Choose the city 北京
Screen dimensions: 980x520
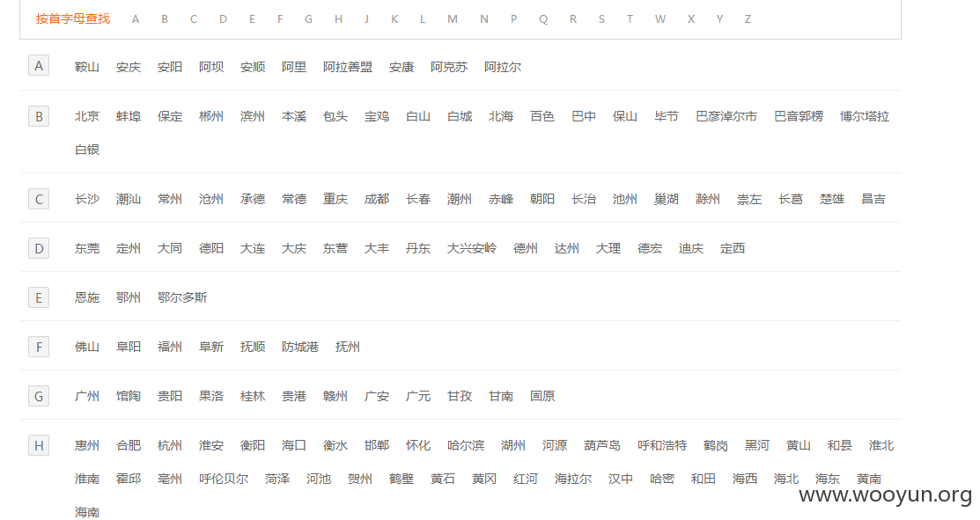tap(87, 116)
